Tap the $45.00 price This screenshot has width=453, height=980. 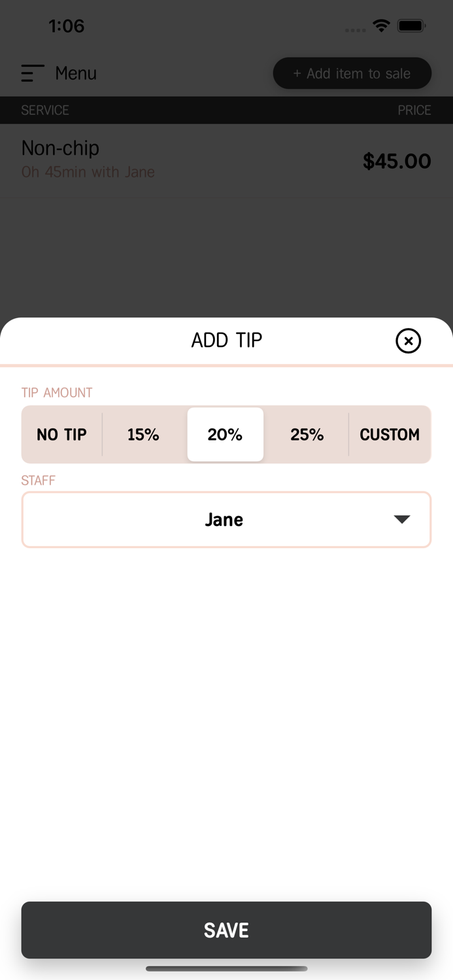click(x=397, y=161)
